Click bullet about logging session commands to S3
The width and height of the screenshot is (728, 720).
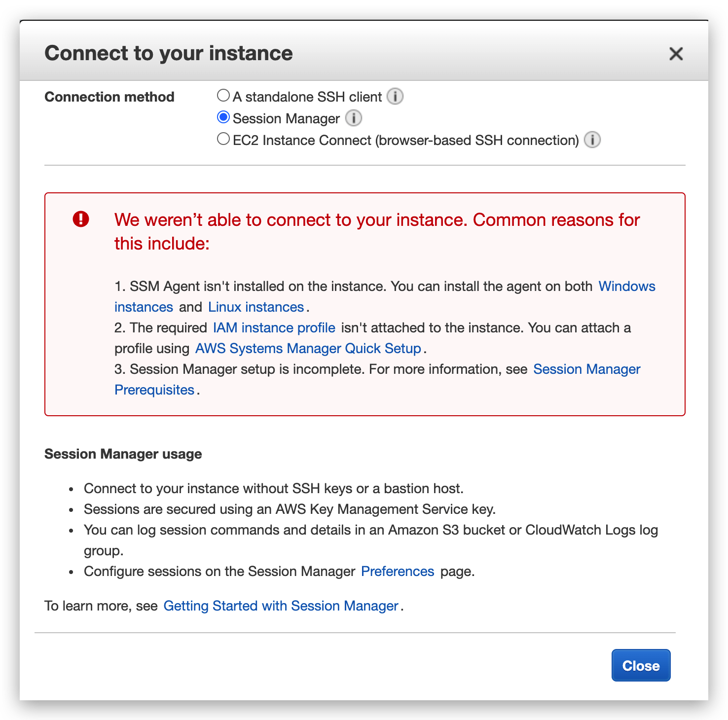(371, 540)
